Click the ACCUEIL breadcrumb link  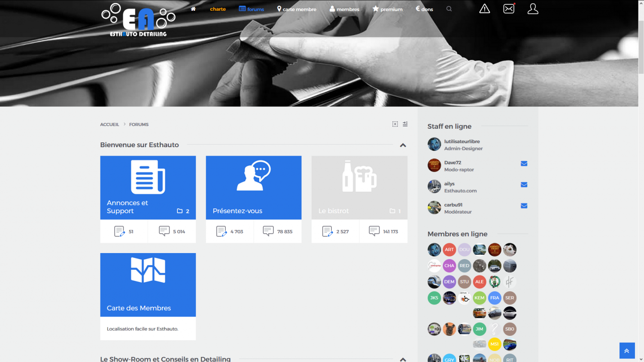click(109, 124)
